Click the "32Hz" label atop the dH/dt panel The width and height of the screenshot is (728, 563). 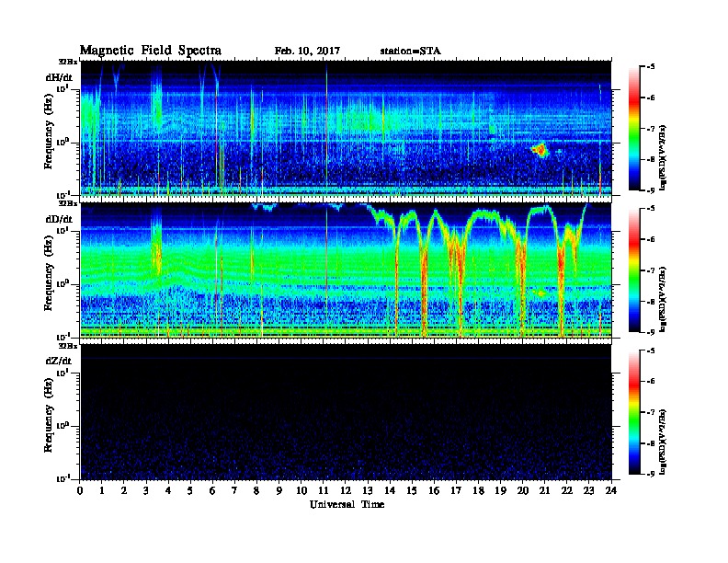click(x=67, y=62)
